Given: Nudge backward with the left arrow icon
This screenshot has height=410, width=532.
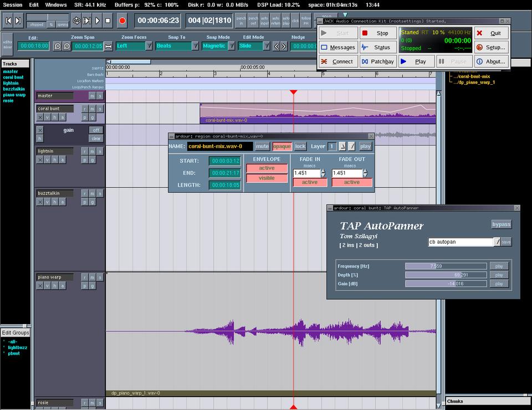Looking at the screenshot, I should coord(277,46).
